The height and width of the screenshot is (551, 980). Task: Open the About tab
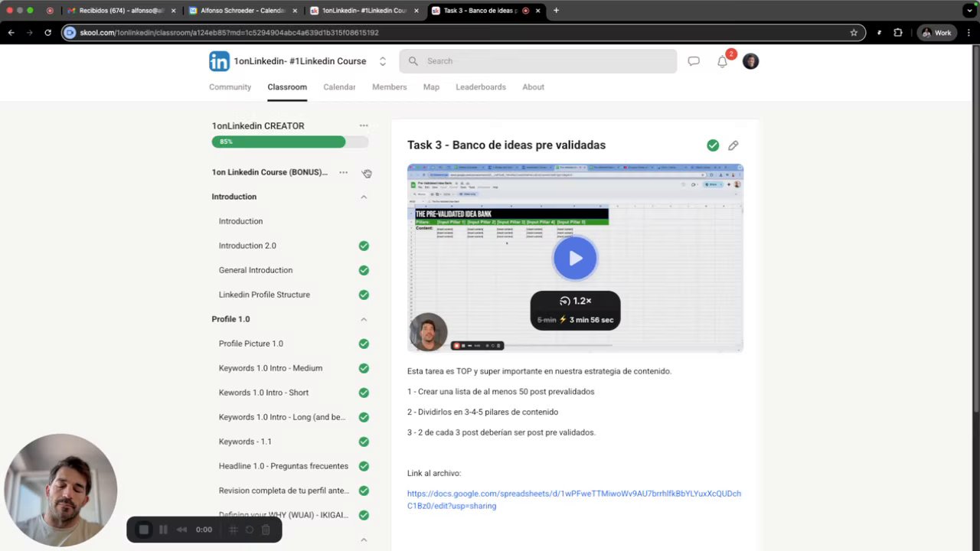click(533, 87)
